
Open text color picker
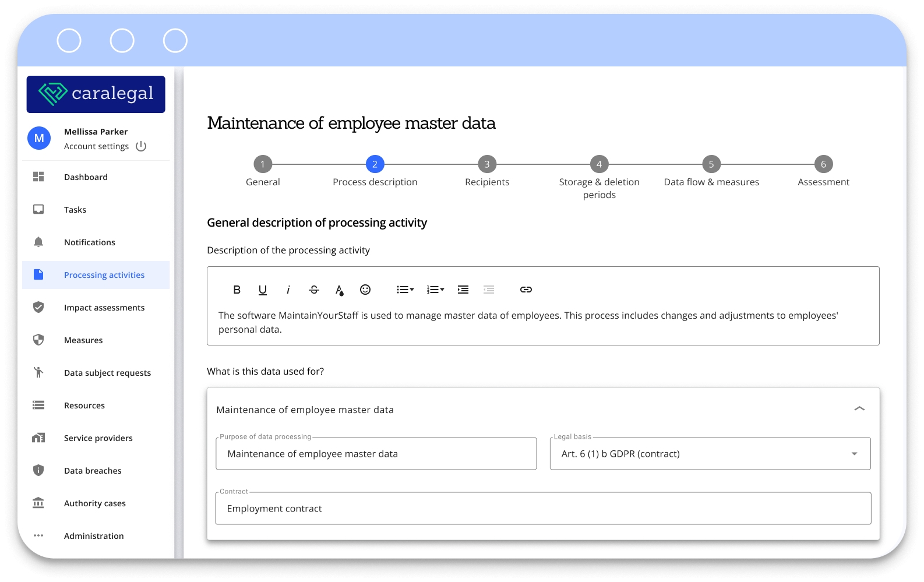(340, 290)
